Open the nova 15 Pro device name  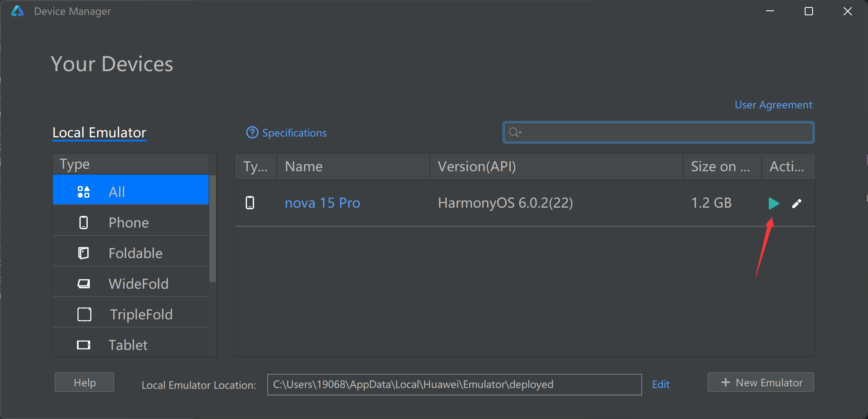(x=322, y=203)
